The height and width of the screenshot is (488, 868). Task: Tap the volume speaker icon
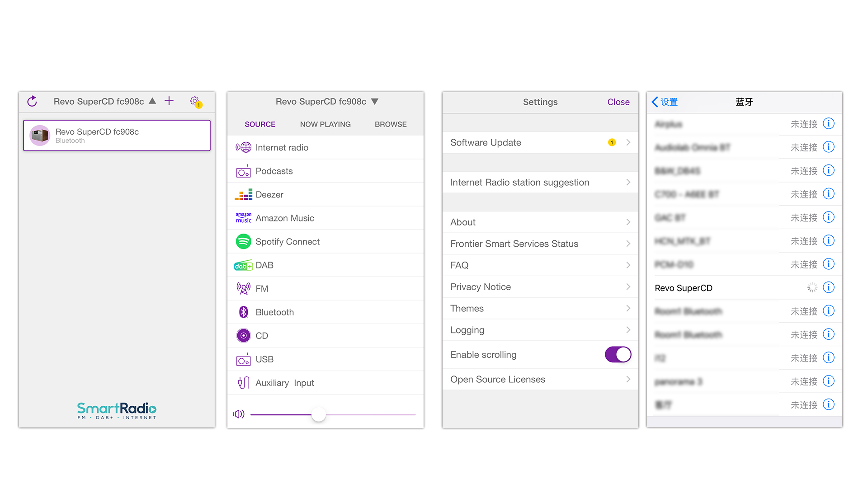point(239,414)
